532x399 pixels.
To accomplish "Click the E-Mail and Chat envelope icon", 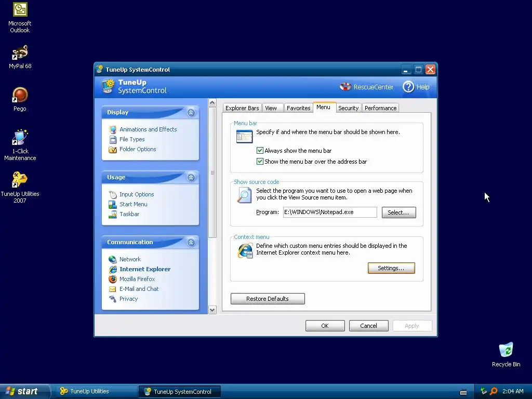I will click(113, 289).
